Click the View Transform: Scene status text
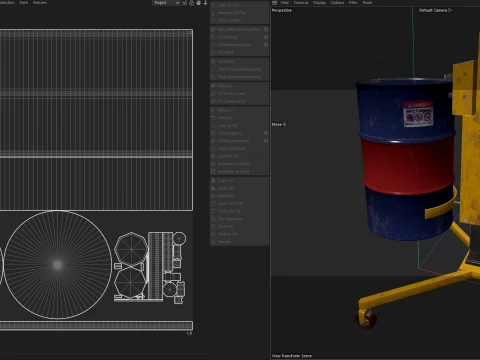The height and width of the screenshot is (360, 480). [292, 356]
